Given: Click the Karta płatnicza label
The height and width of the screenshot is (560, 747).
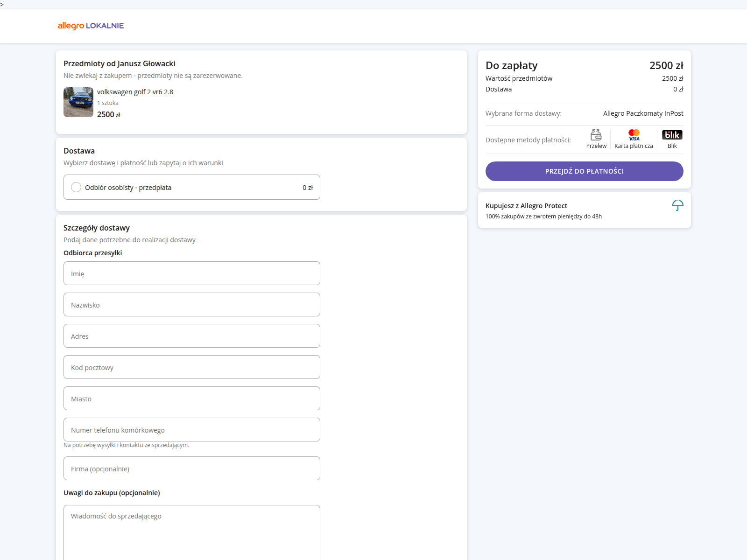Looking at the screenshot, I should [x=634, y=146].
